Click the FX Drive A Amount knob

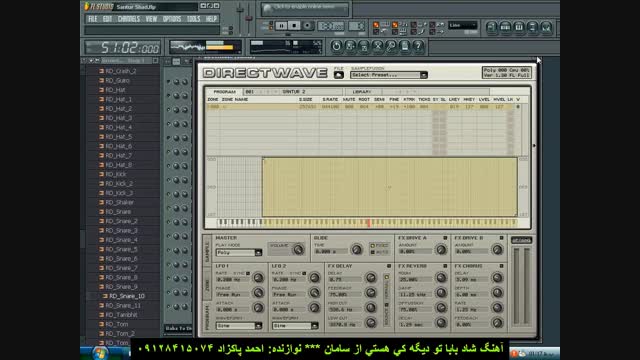point(441,249)
